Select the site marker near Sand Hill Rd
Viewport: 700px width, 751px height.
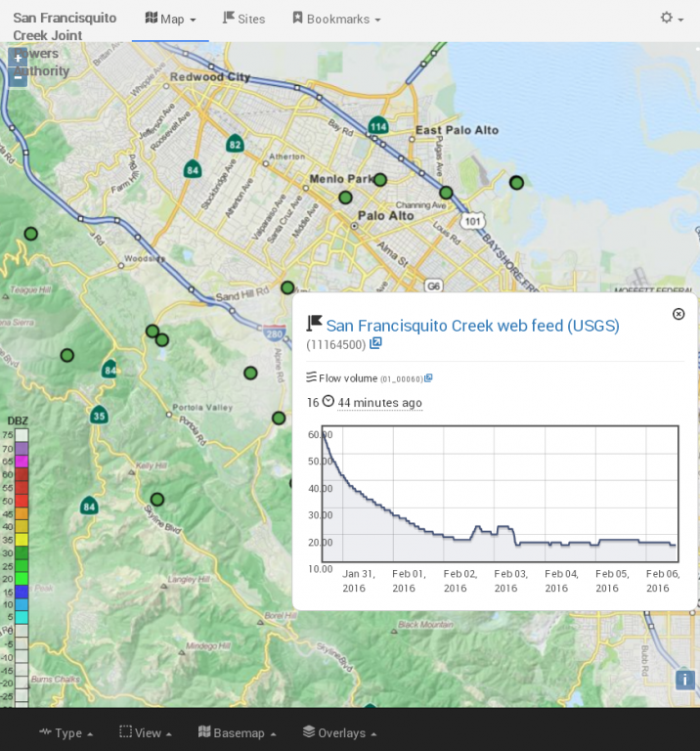coord(287,287)
